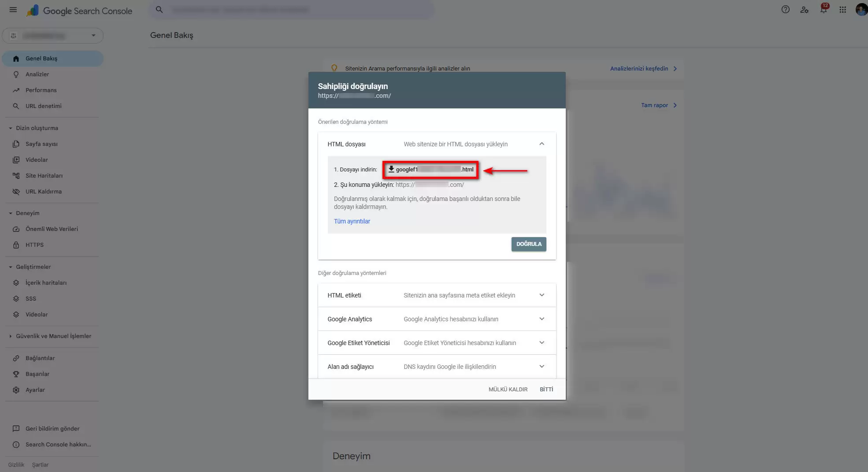Collapse the Dizin oluşturma section
The height and width of the screenshot is (472, 868).
[10, 128]
